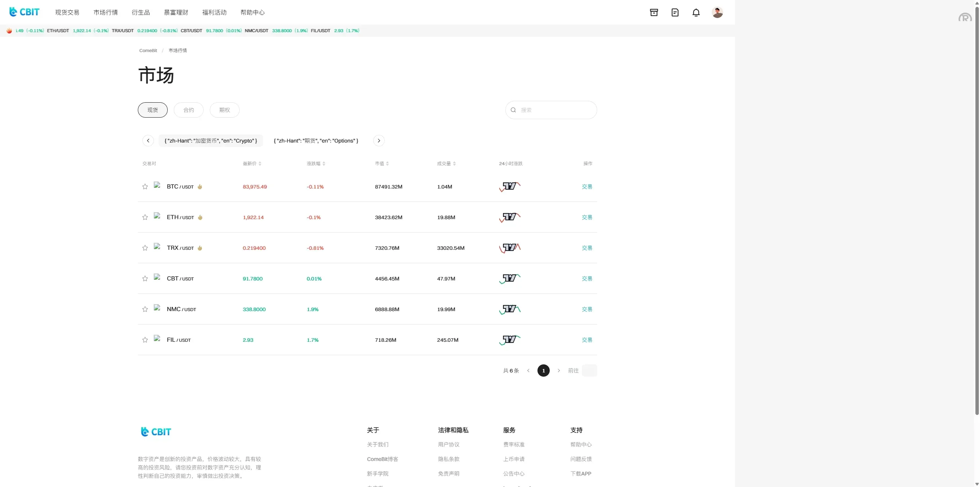This screenshot has width=980, height=487.
Task: Toggle the favorite star for ETH/USDT
Action: pos(145,217)
